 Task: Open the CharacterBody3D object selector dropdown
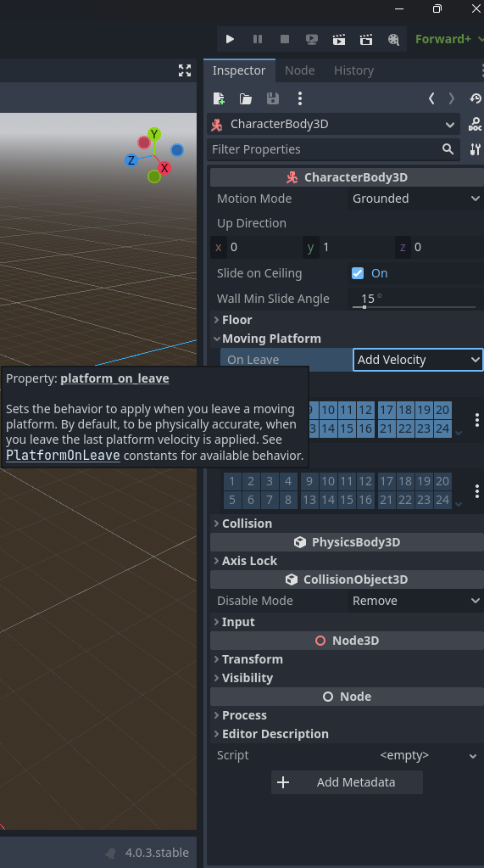pos(334,124)
